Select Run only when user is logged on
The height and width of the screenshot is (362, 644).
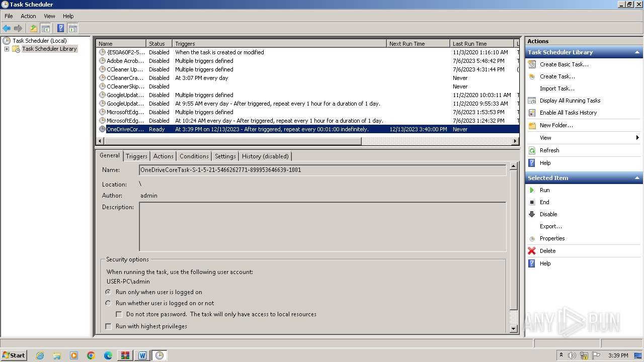pyautogui.click(x=108, y=292)
